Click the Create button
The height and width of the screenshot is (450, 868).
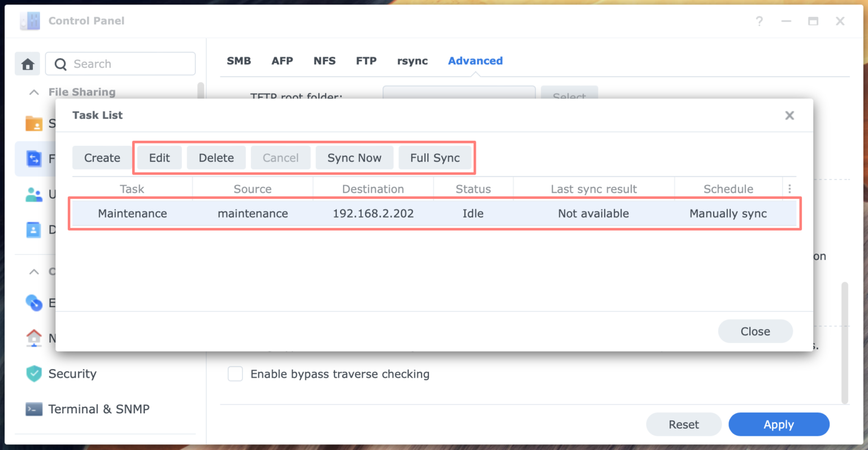click(102, 158)
